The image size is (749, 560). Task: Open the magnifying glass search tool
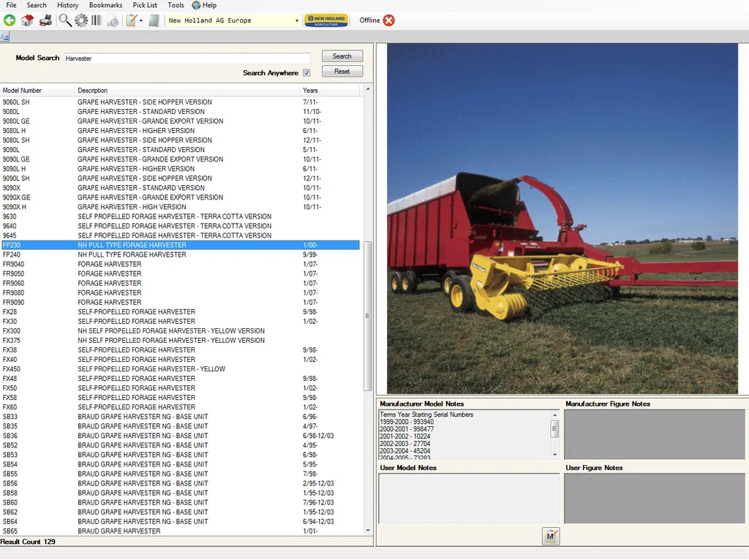(65, 20)
